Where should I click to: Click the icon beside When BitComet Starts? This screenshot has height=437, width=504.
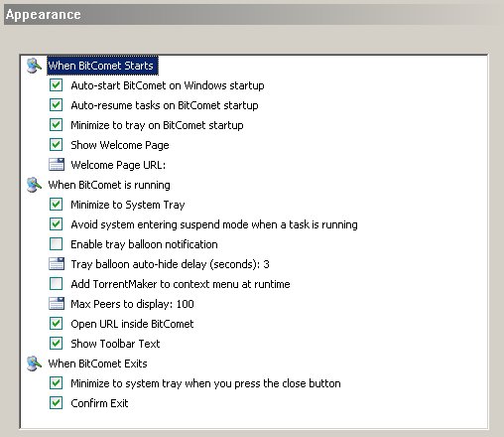click(34, 66)
